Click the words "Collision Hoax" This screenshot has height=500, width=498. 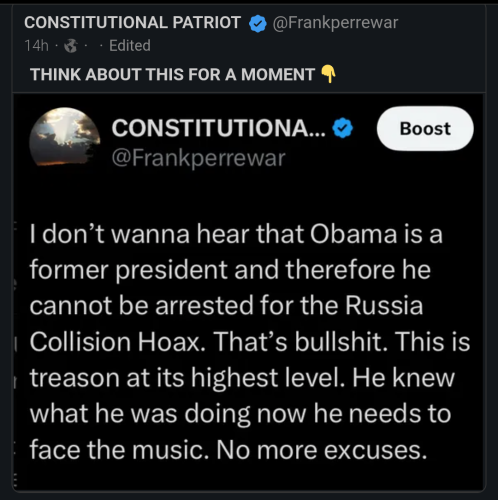tap(118, 342)
